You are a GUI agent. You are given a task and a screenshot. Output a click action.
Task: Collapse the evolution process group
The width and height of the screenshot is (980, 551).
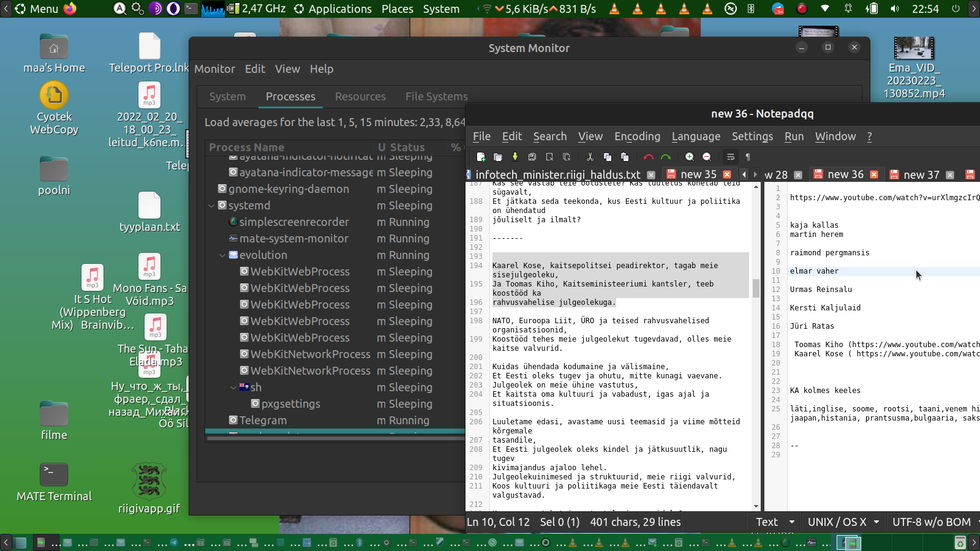222,255
